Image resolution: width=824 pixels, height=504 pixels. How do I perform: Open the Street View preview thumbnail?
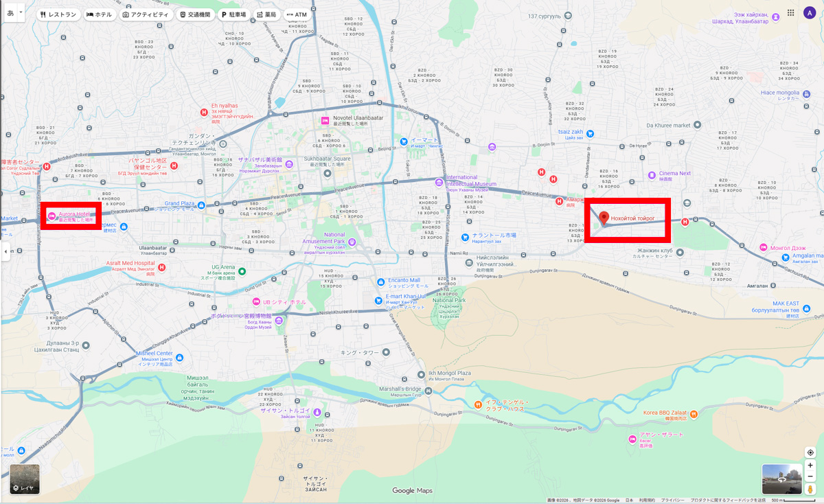[781, 479]
